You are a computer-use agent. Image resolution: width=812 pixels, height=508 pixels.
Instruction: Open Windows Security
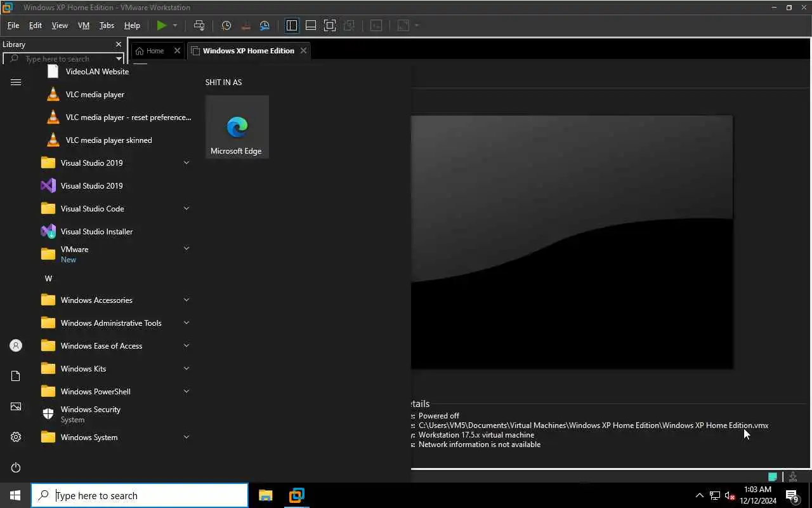[x=114, y=414]
